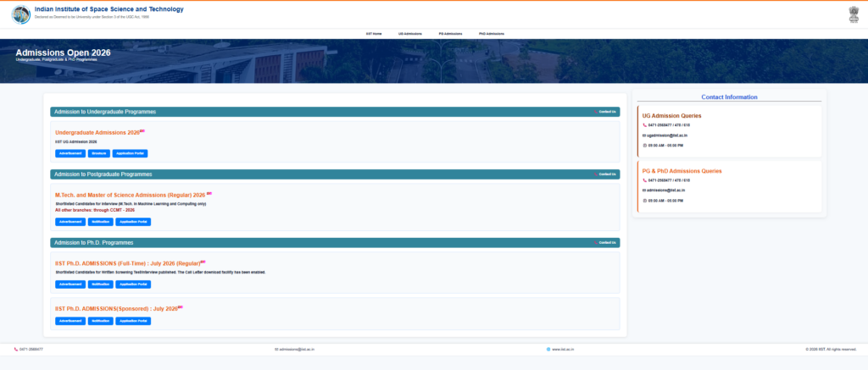Click the footer phone number 0471-2568477

coord(31,349)
